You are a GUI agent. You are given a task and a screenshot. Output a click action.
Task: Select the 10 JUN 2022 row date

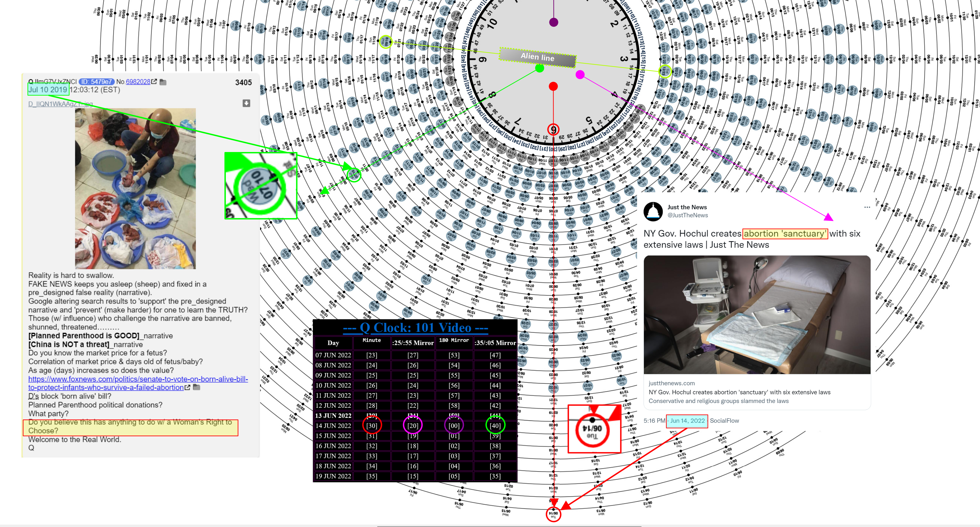click(x=333, y=385)
